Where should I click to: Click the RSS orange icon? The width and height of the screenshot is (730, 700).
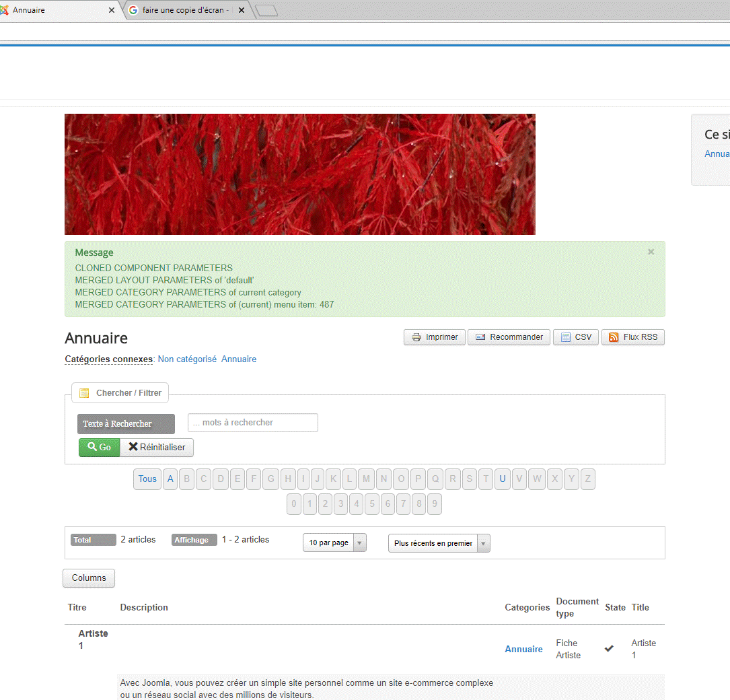pos(614,337)
